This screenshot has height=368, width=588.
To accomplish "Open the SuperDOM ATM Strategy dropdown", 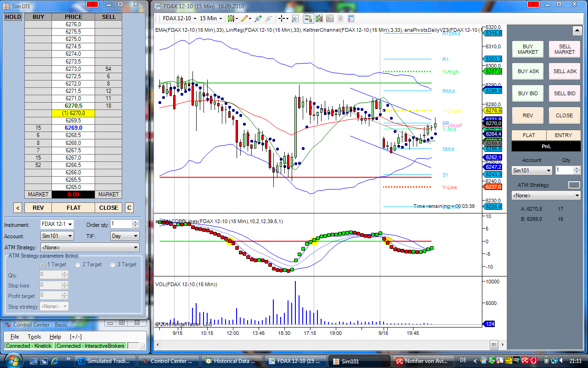I will pos(90,247).
